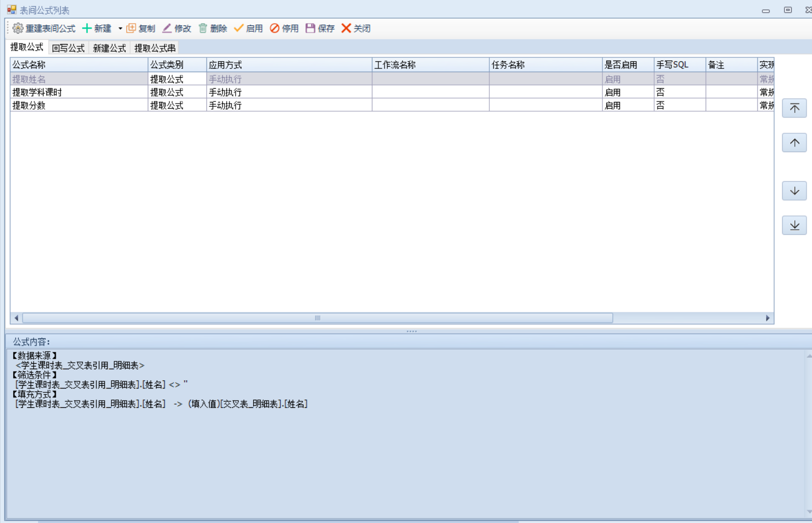Sort by the 公式名称 column header

[79, 65]
